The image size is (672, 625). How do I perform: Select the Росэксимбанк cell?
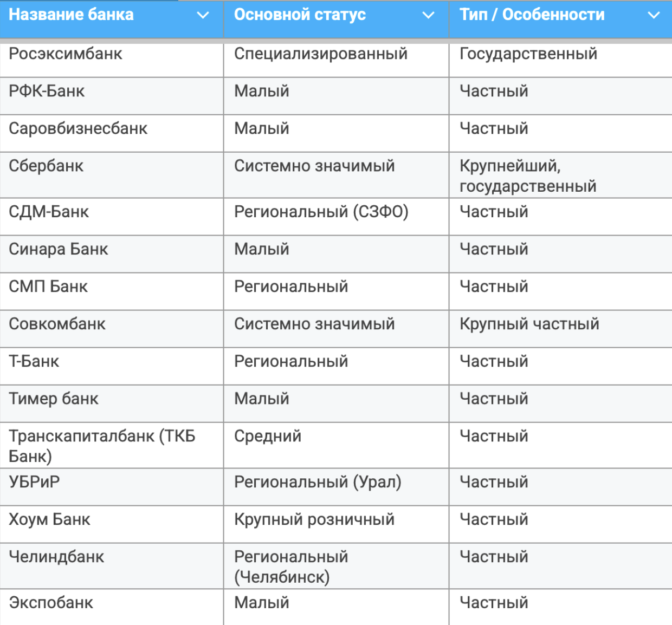pyautogui.click(x=66, y=54)
